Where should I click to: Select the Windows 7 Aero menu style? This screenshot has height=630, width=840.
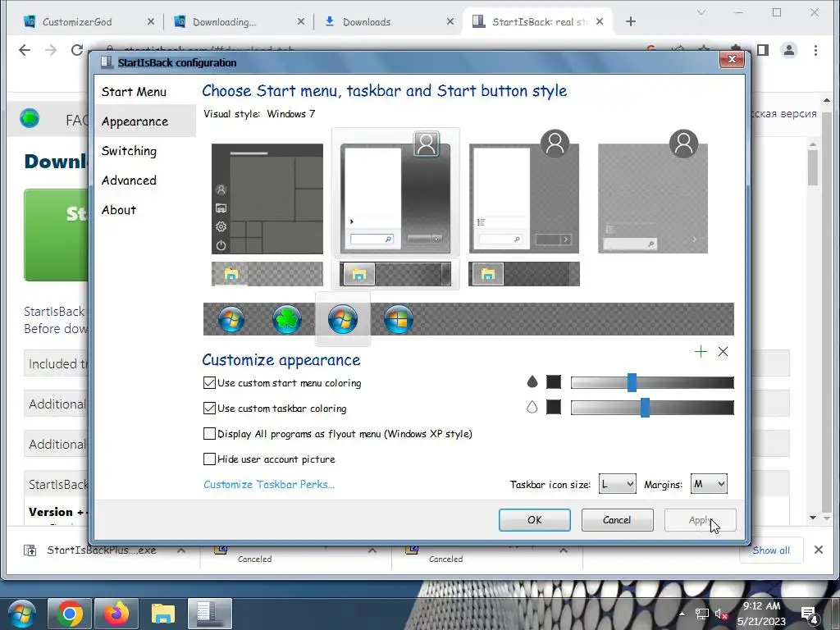pyautogui.click(x=395, y=193)
